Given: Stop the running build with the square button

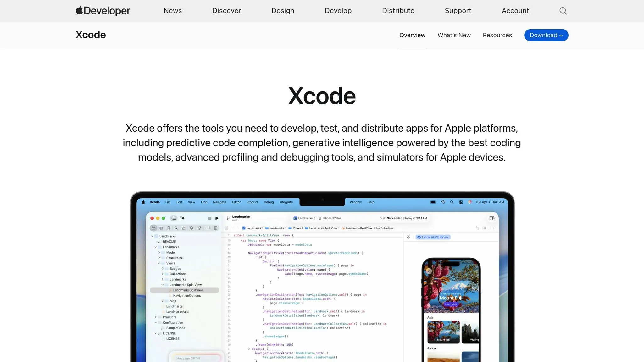Looking at the screenshot, I should click(209, 218).
